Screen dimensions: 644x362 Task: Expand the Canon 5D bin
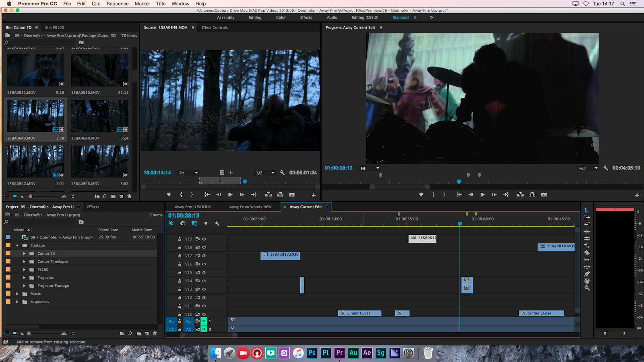[24, 253]
